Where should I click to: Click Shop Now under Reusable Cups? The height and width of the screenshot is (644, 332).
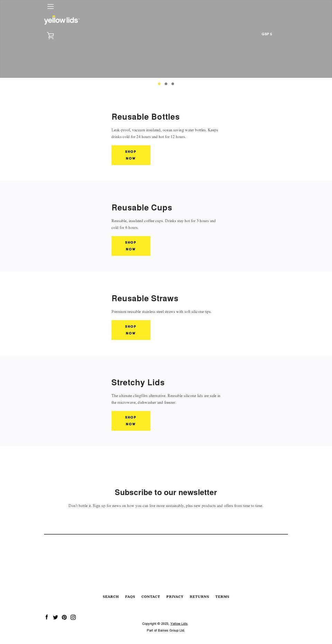coord(131,246)
